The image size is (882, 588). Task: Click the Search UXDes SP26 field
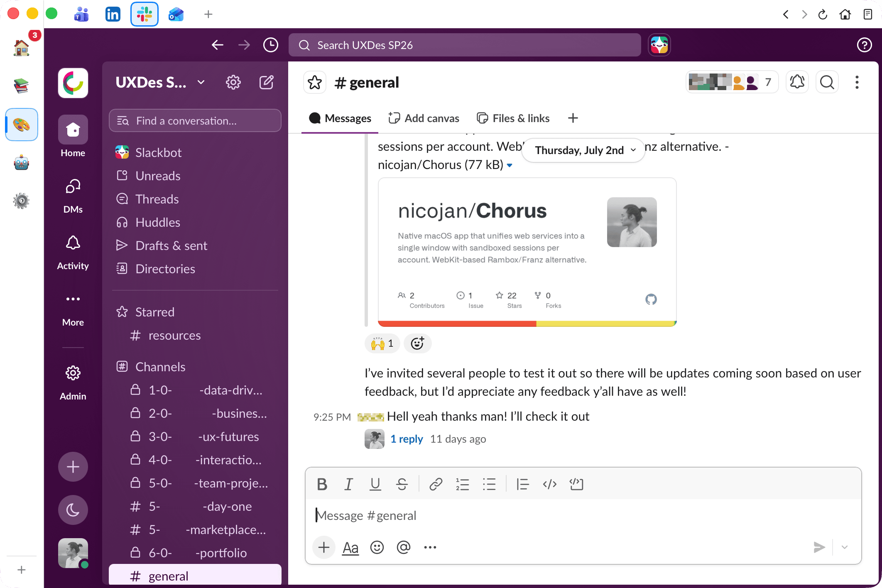465,45
